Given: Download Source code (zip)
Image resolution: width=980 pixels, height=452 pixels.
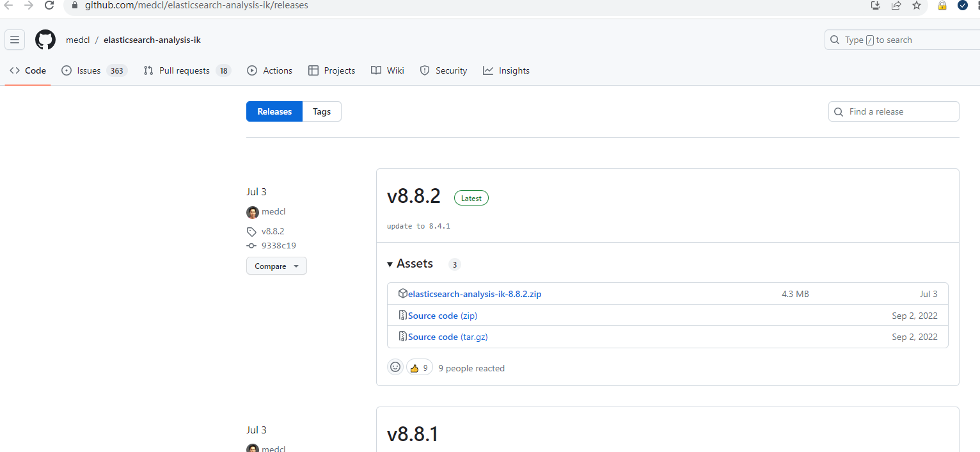Looking at the screenshot, I should pos(443,316).
